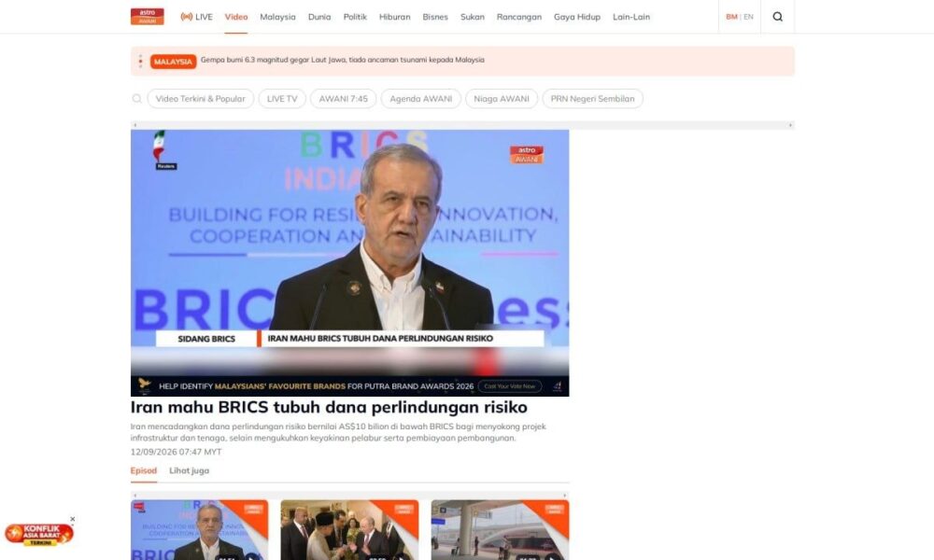
Task: Select the Agenda AWANI filter chip
Action: tap(420, 99)
